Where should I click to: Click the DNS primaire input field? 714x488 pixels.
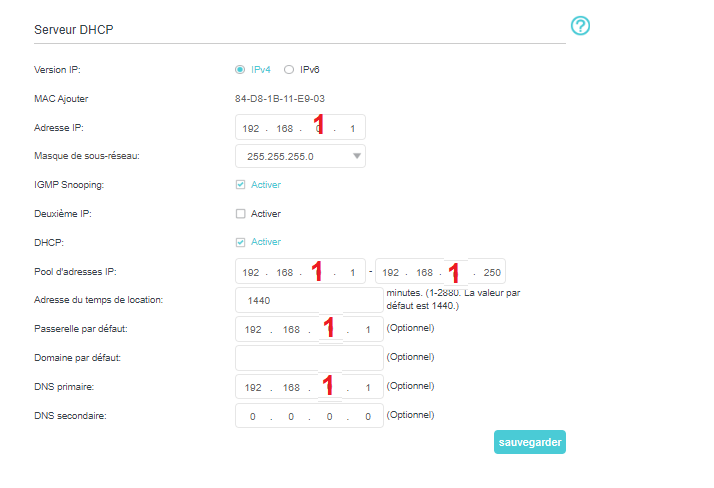308,386
